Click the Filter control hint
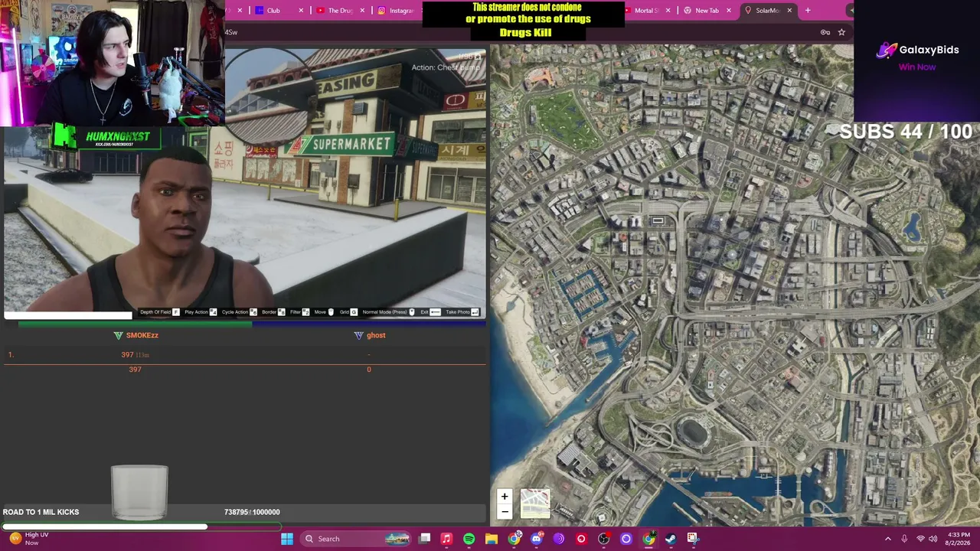 click(299, 312)
